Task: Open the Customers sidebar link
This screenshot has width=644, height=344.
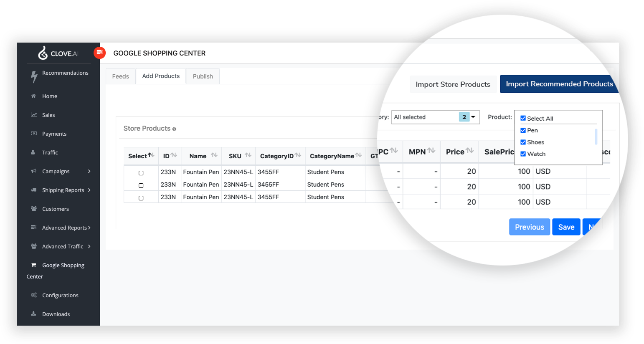Action: pyautogui.click(x=56, y=209)
